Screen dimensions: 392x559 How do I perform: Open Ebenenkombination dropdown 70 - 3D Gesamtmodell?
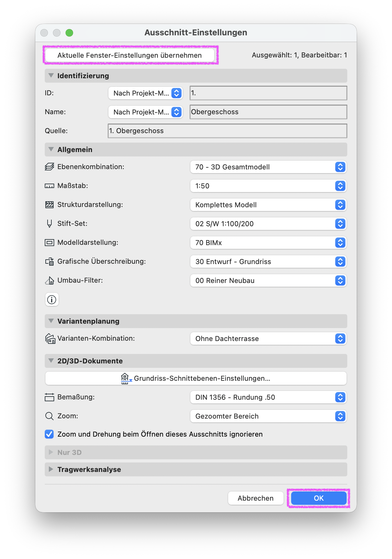coord(268,167)
